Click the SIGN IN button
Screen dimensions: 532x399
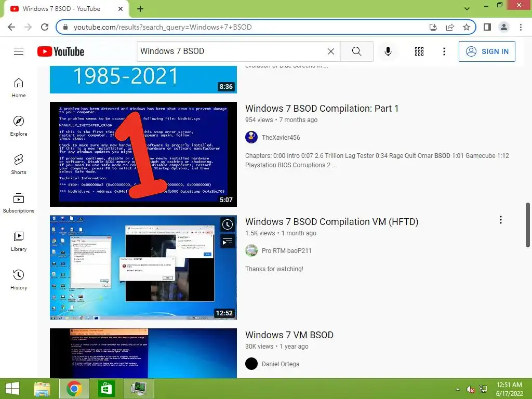(486, 51)
